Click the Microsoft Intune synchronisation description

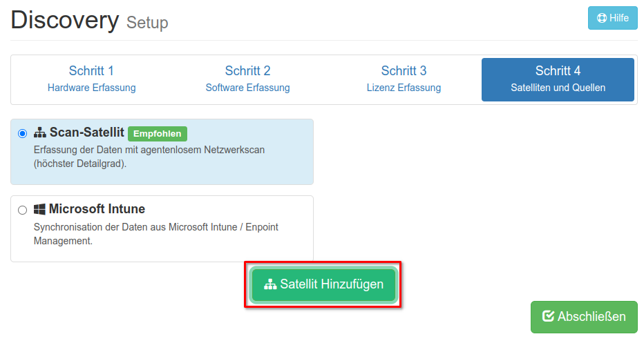click(x=155, y=234)
